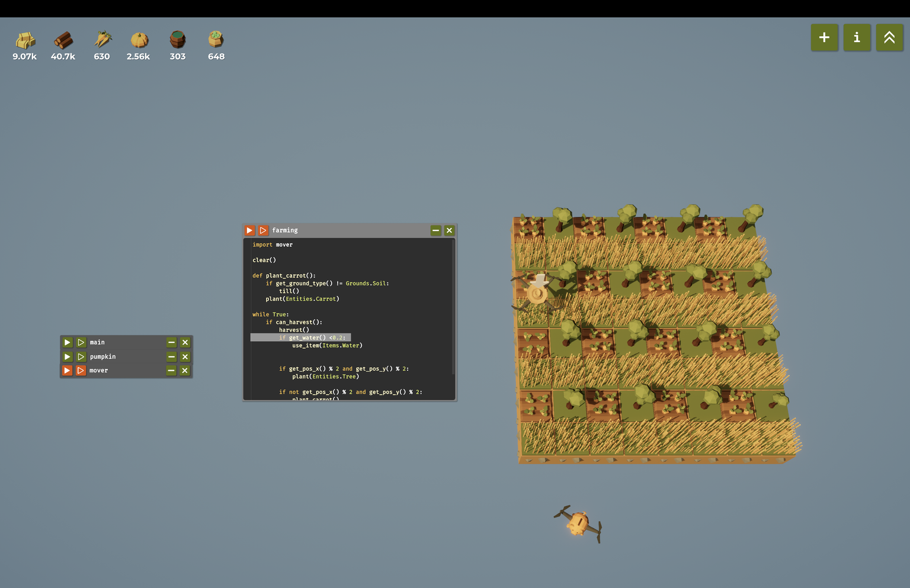Click the farming editor vertical scrollbar

click(x=453, y=307)
